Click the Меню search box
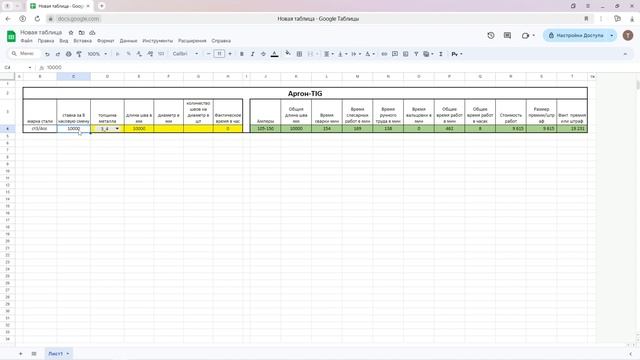Screen dimensions: 640x360 24,54
